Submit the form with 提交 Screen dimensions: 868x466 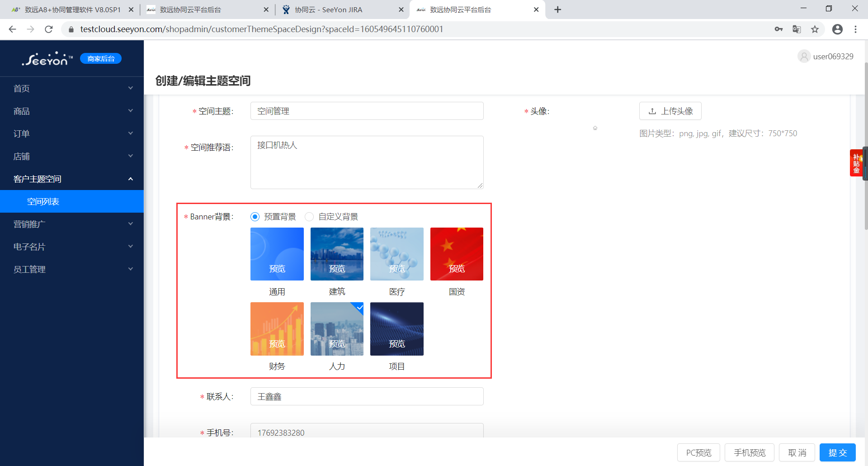[838, 452]
